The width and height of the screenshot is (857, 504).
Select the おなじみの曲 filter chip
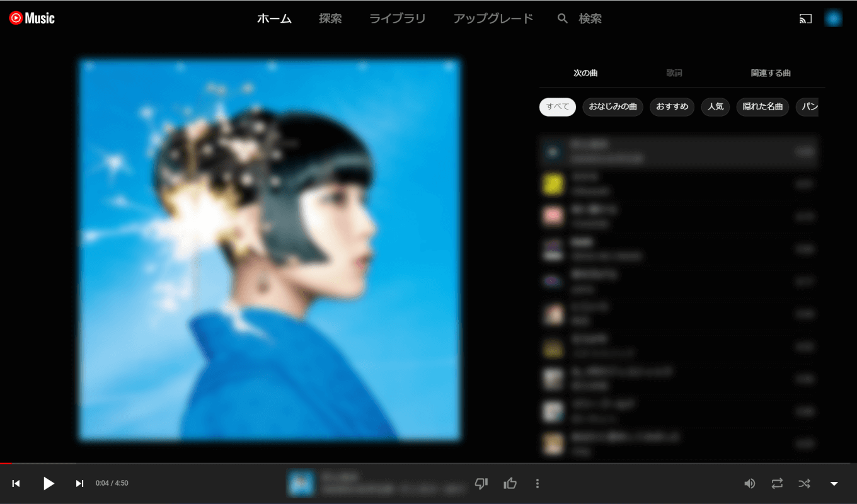(613, 106)
